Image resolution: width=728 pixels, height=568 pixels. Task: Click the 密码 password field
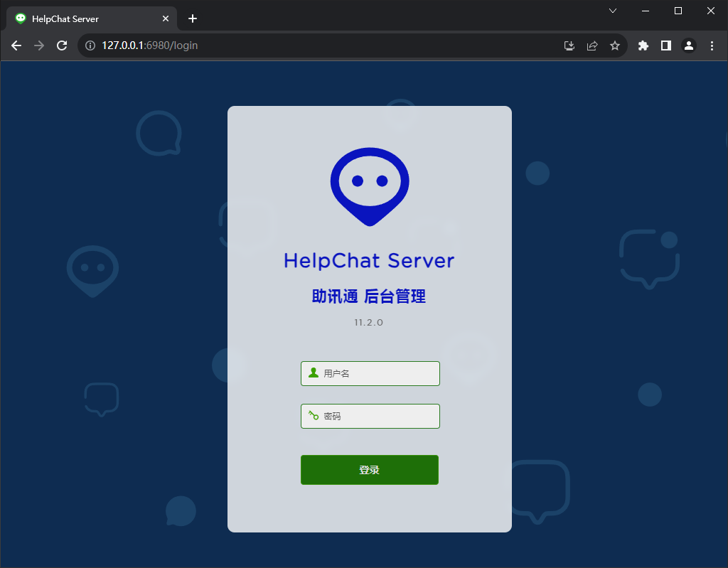370,416
